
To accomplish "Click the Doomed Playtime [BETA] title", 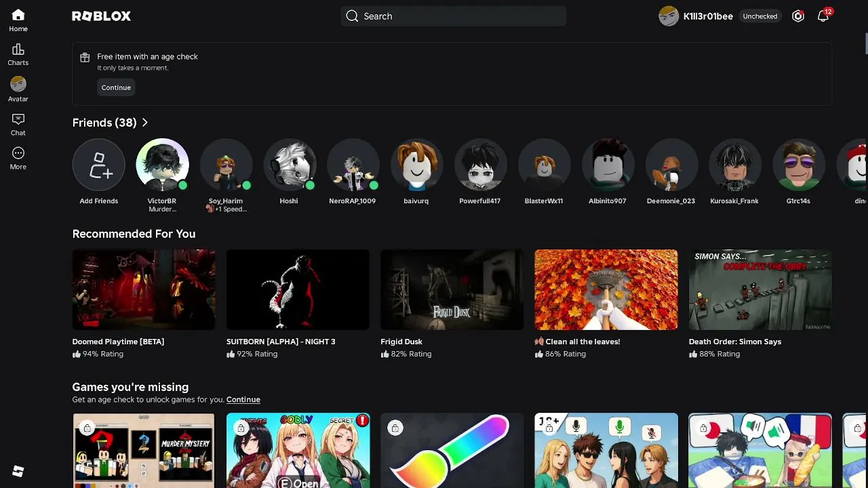I will tap(119, 342).
